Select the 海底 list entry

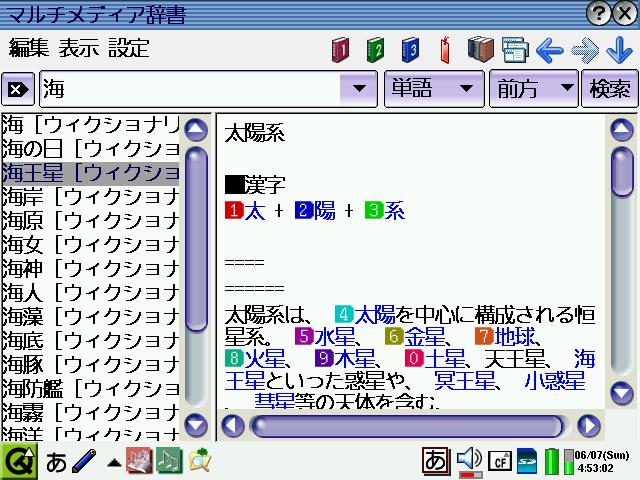coord(91,340)
